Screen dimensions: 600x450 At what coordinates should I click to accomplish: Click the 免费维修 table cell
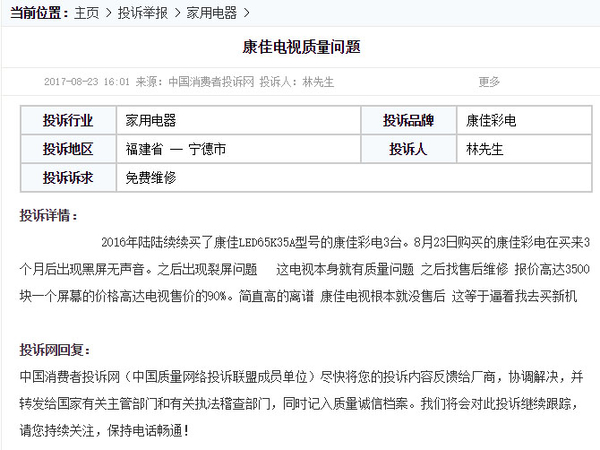(354, 178)
